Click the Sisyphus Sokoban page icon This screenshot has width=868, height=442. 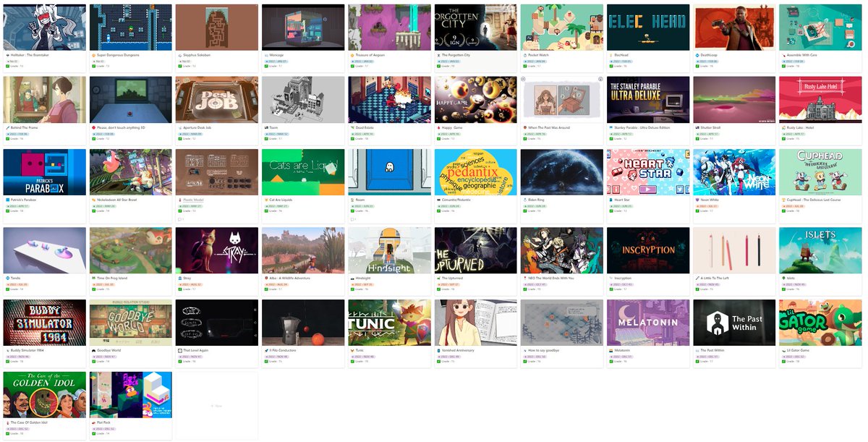click(179, 54)
